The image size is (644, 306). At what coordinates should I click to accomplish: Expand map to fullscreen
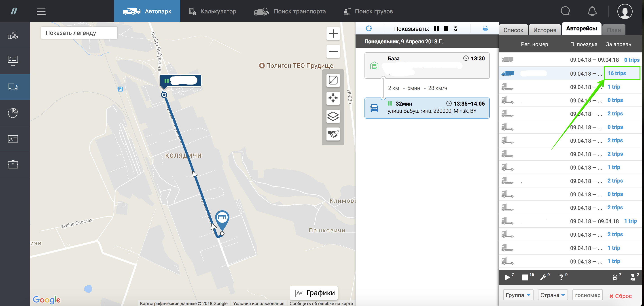333,80
